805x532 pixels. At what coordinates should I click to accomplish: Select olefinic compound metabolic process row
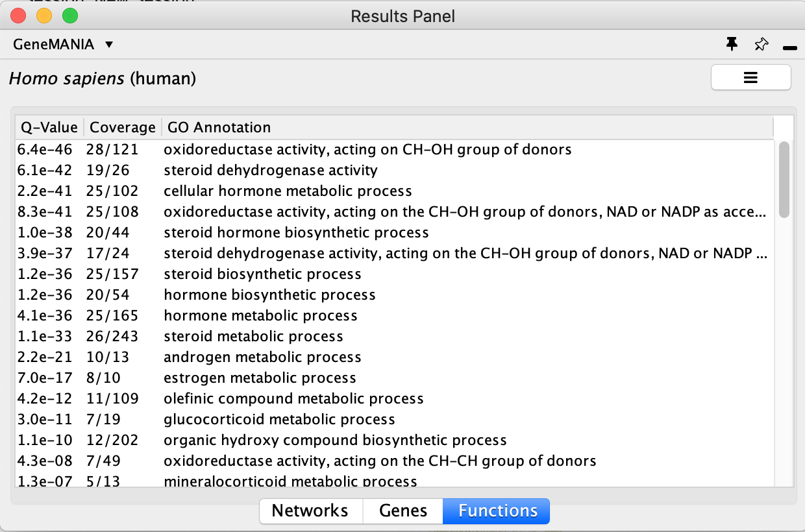(293, 398)
